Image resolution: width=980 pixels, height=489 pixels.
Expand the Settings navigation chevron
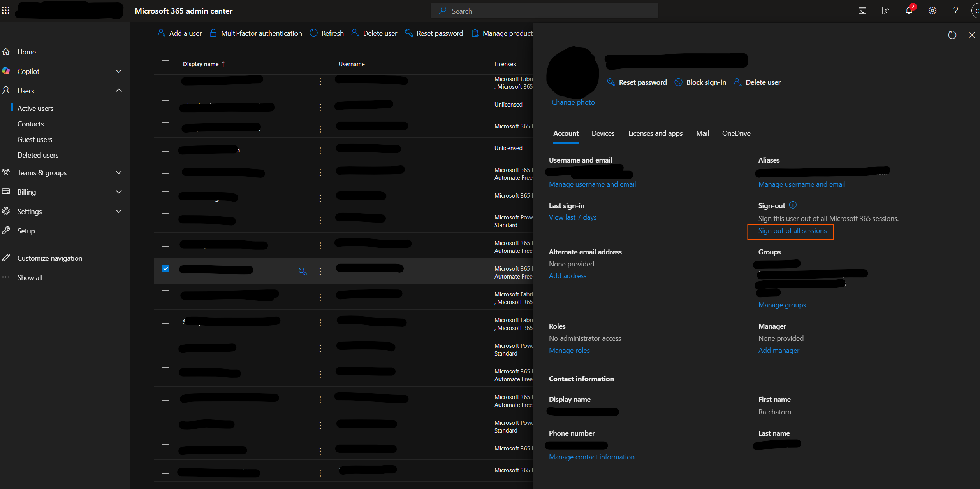pyautogui.click(x=119, y=211)
